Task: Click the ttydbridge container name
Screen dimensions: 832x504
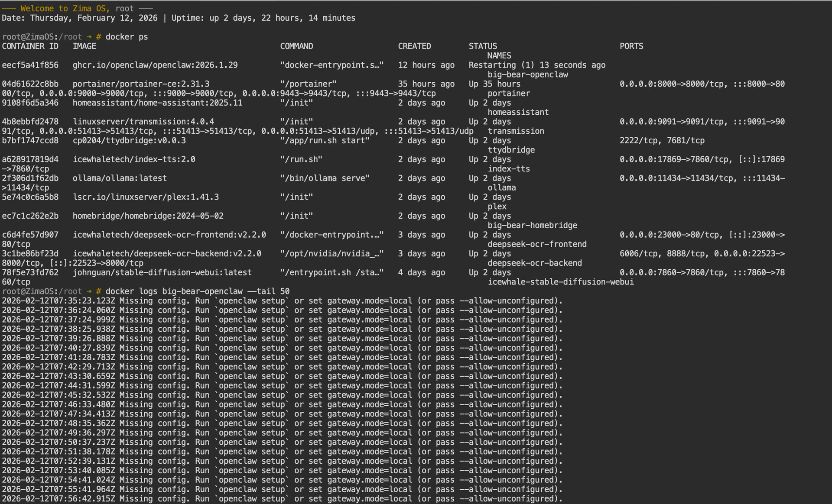Action: 511,150
